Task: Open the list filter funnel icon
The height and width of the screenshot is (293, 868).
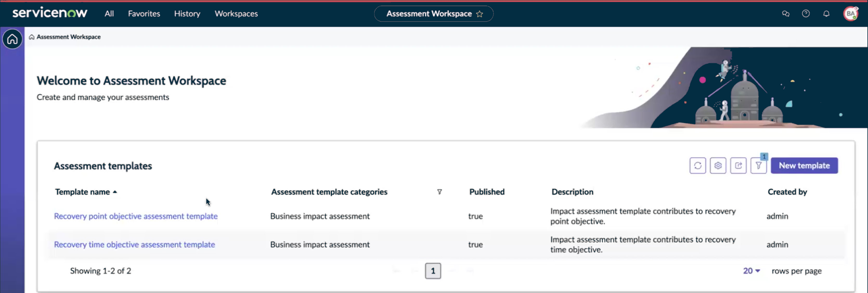Action: pos(759,166)
